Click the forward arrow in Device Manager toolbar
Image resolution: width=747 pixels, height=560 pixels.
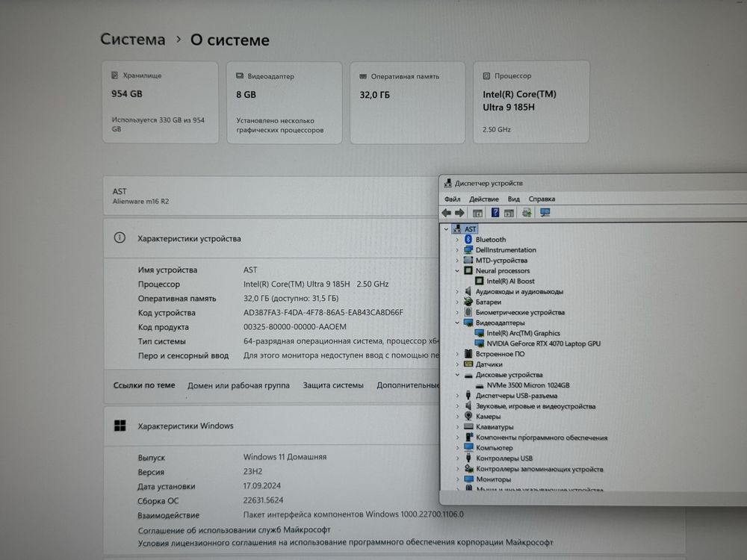click(x=459, y=213)
